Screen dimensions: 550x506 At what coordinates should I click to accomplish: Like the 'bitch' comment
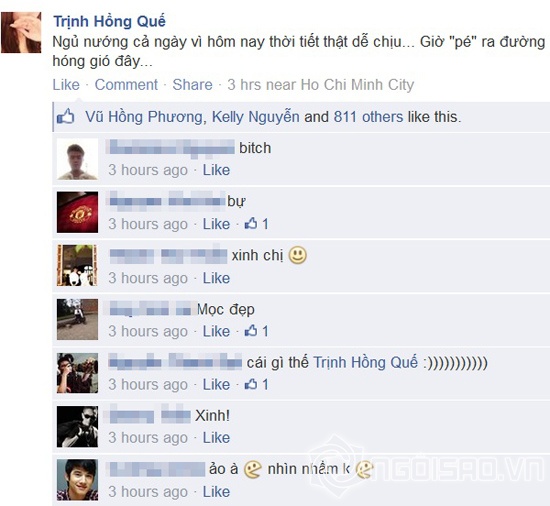coord(216,170)
